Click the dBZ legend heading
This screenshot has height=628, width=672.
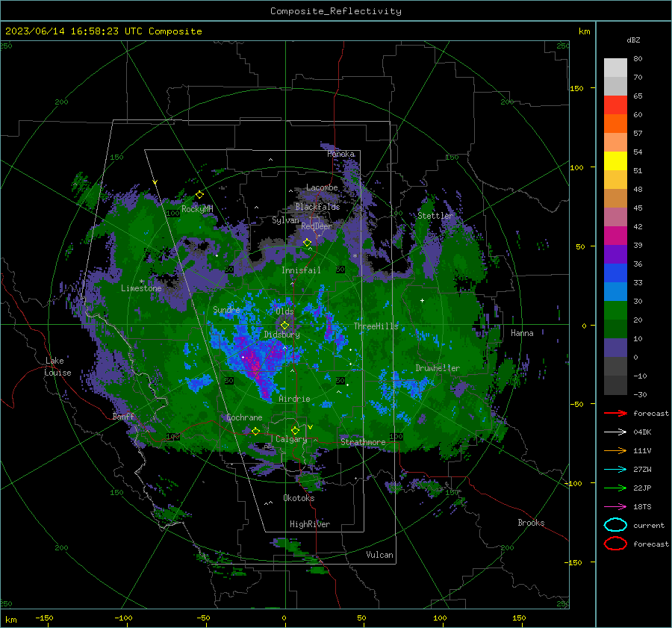(633, 40)
